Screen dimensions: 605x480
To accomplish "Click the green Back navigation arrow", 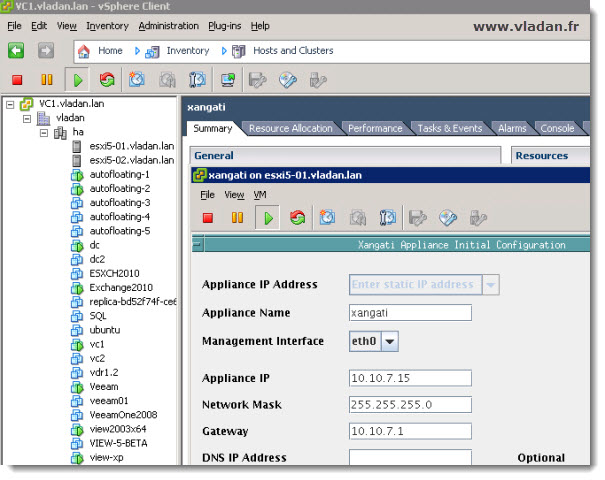I will pos(16,51).
